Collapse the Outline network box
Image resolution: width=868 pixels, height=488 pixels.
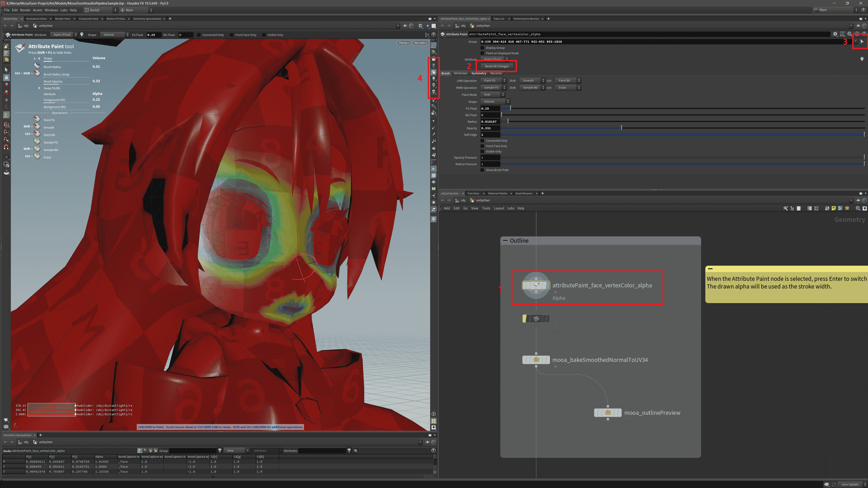click(x=505, y=240)
